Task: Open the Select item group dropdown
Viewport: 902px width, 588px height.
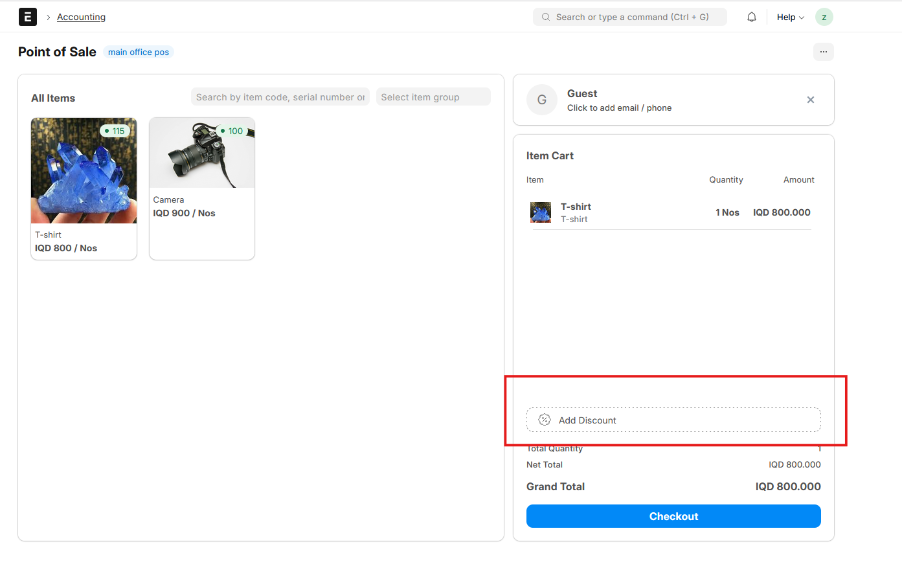Action: tap(433, 96)
